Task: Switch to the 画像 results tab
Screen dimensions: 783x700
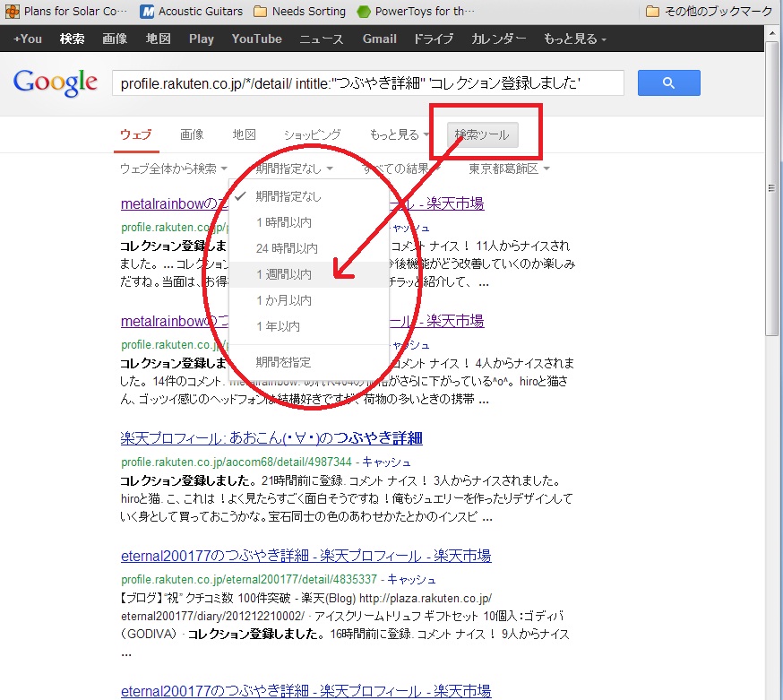Action: coord(192,135)
